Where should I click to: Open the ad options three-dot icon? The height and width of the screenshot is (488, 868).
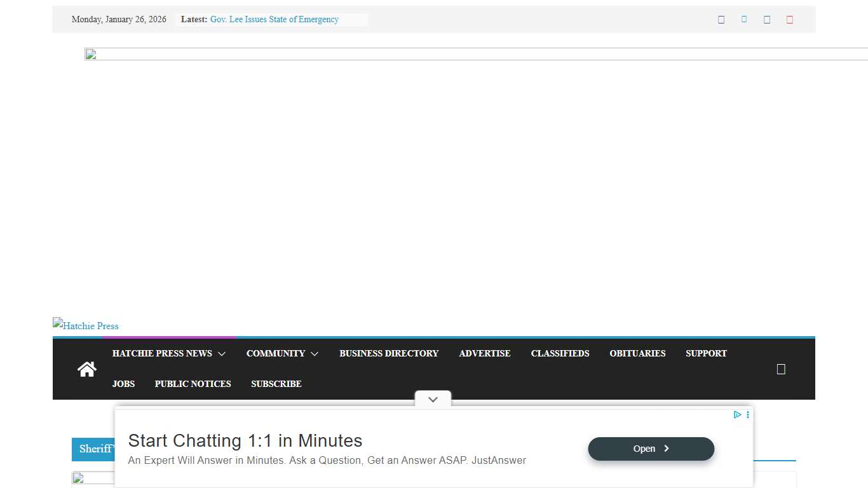point(748,415)
